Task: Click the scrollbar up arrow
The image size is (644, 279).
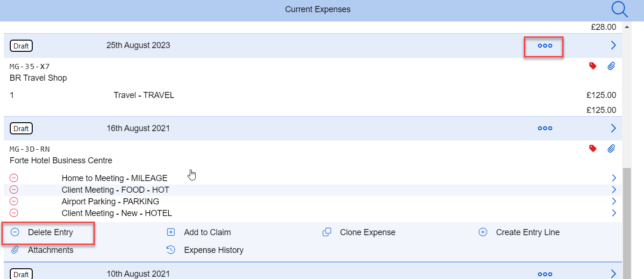Action: pos(627,26)
